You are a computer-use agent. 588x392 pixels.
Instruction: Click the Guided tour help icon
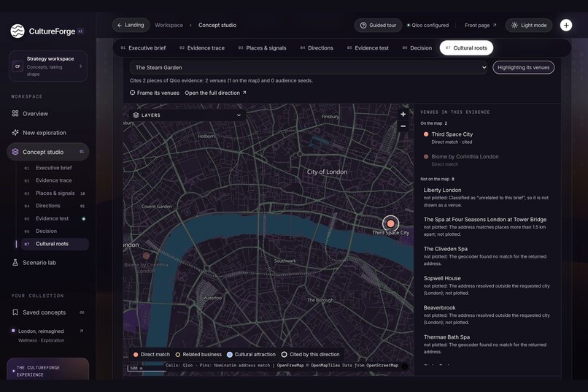point(363,25)
